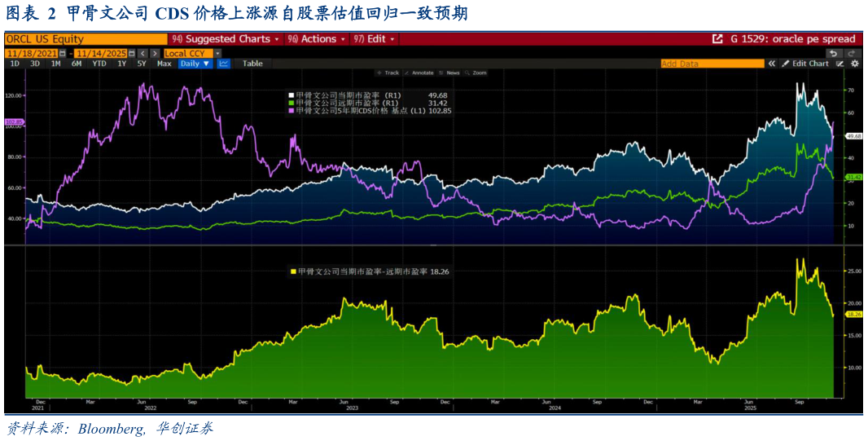This screenshot has height=441, width=868.
Task: Click the 25.00 lower panel axis label
Action: 853,271
